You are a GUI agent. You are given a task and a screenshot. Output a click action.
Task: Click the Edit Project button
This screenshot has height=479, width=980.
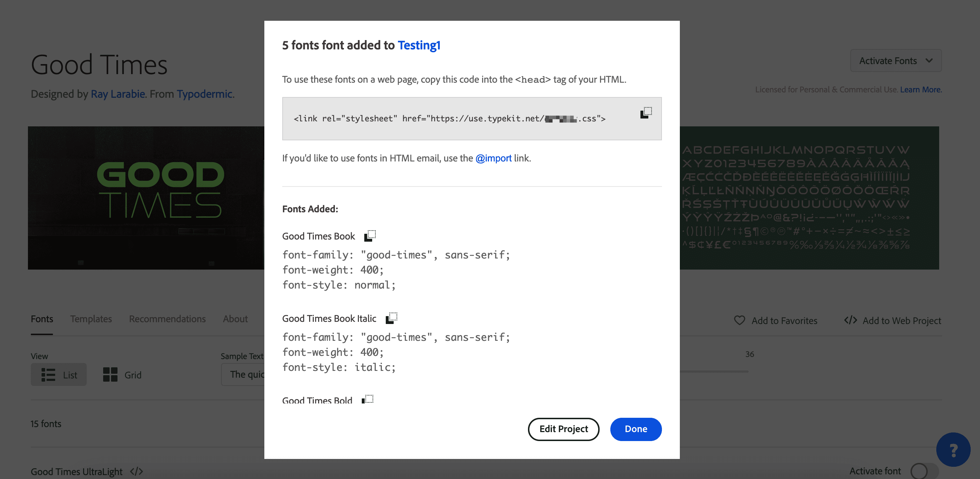pyautogui.click(x=563, y=429)
